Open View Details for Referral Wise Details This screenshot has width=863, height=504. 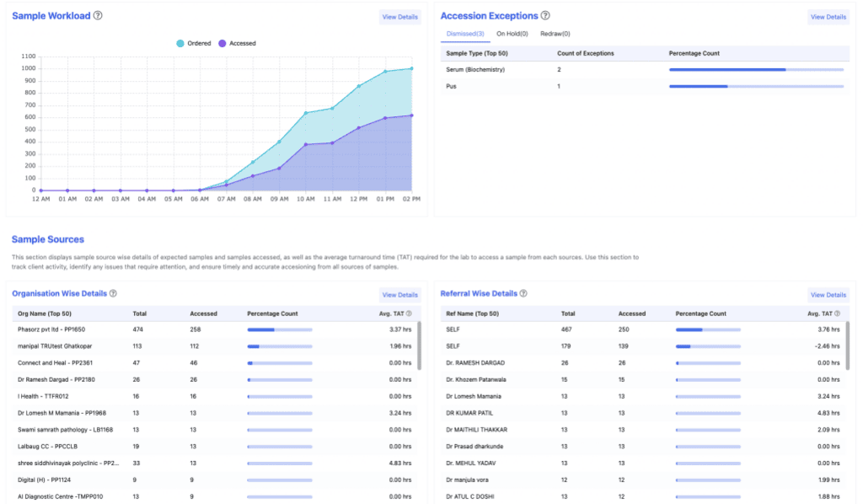(828, 295)
